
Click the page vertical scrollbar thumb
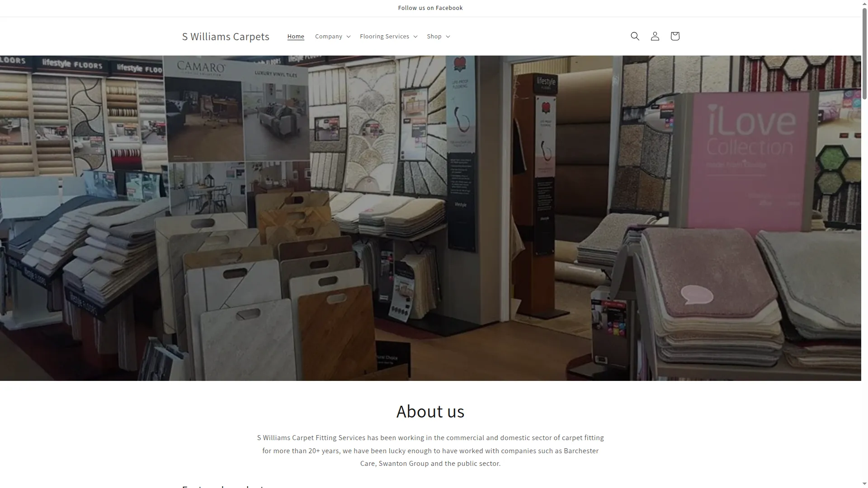tap(864, 53)
